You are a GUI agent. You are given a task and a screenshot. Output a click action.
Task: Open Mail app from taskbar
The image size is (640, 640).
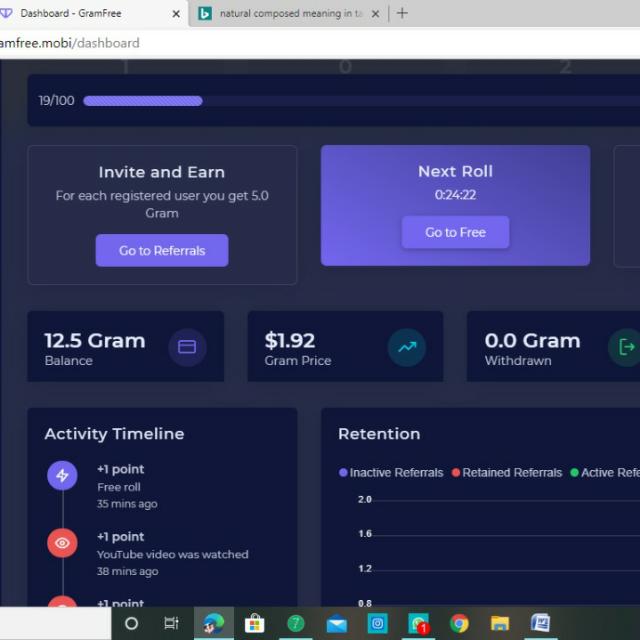click(337, 623)
